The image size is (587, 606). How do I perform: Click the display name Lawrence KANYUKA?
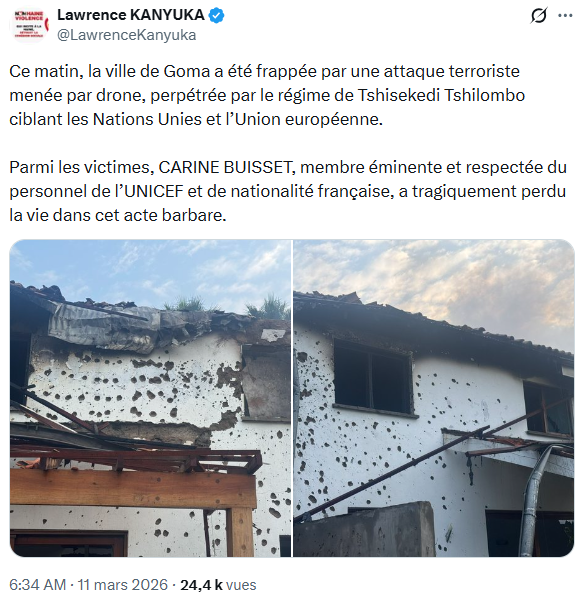pos(131,15)
